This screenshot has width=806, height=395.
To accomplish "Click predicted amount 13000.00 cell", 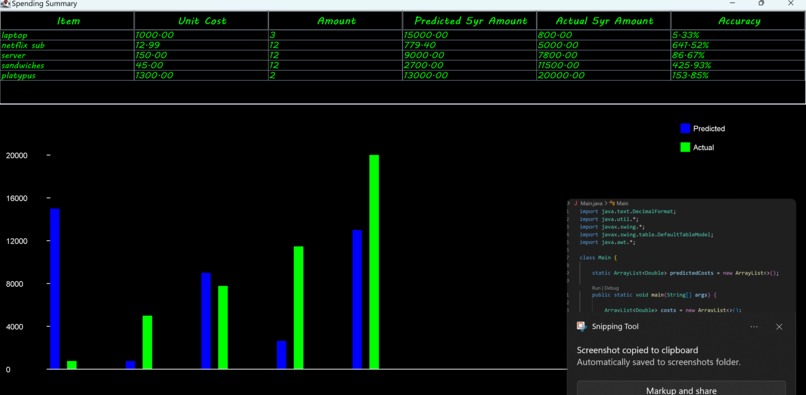I will [x=470, y=75].
